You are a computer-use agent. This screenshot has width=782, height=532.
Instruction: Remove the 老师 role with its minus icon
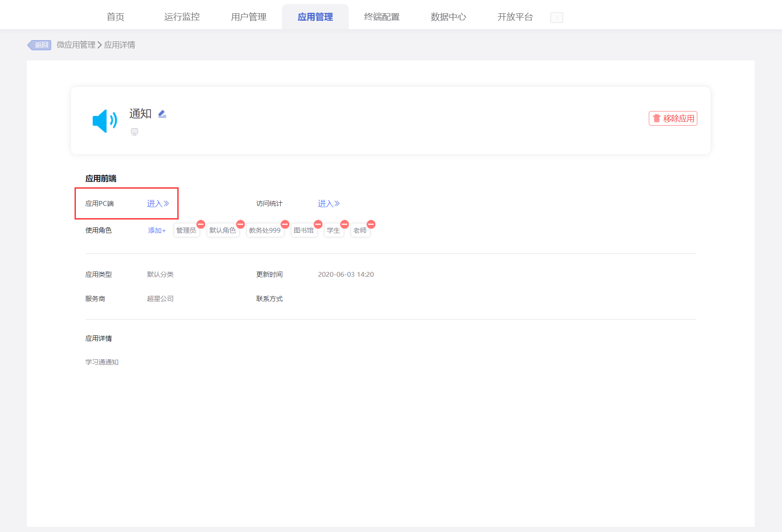371,224
